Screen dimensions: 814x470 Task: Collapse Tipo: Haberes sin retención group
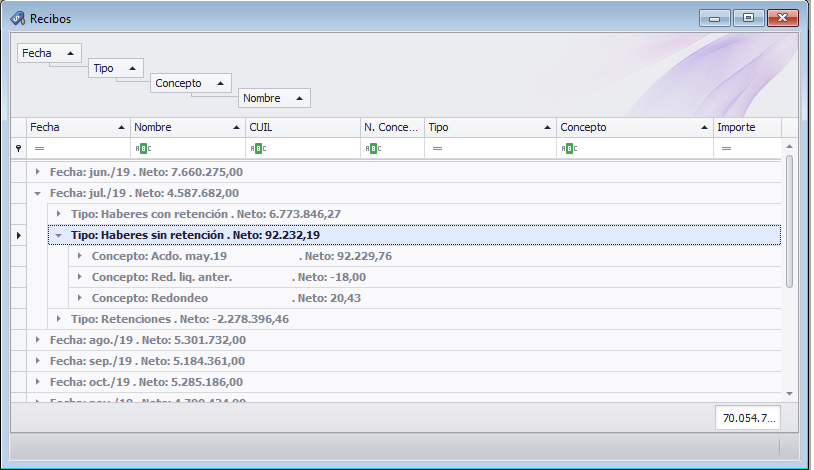click(59, 235)
